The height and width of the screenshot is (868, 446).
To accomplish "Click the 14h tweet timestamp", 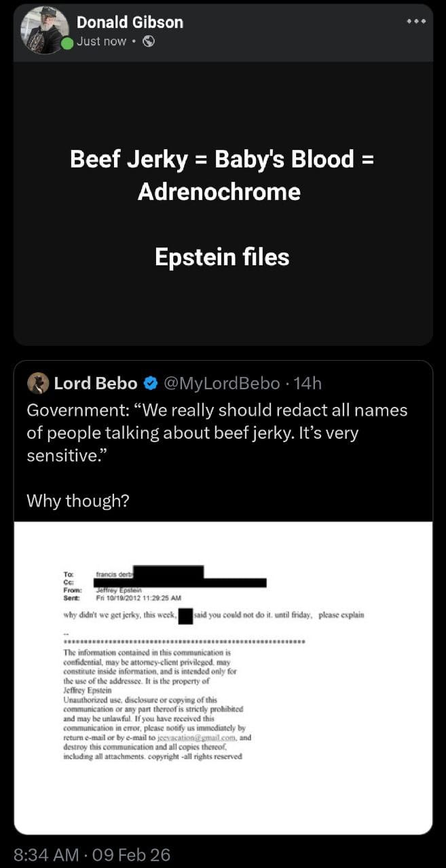I will pyautogui.click(x=308, y=384).
